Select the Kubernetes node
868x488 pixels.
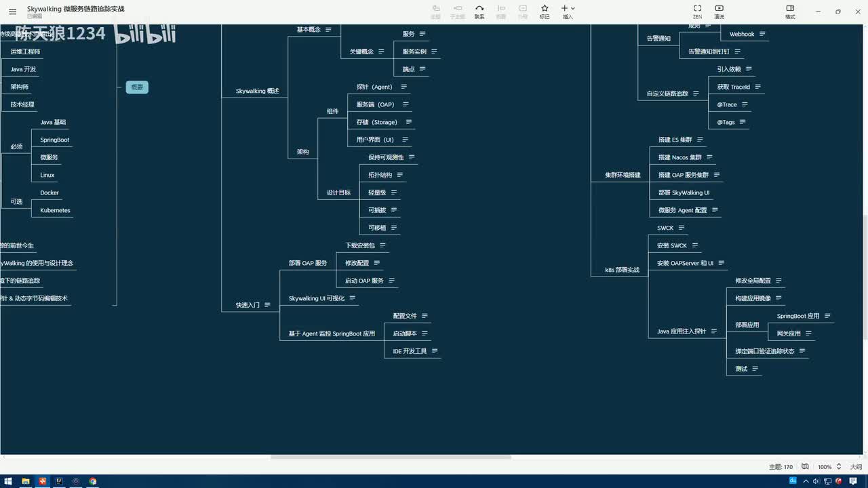(55, 210)
